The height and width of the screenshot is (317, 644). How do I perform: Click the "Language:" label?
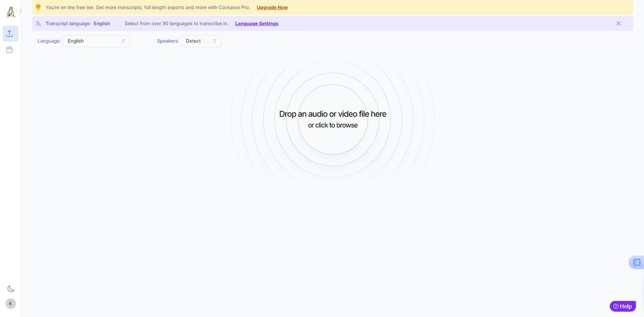49,41
